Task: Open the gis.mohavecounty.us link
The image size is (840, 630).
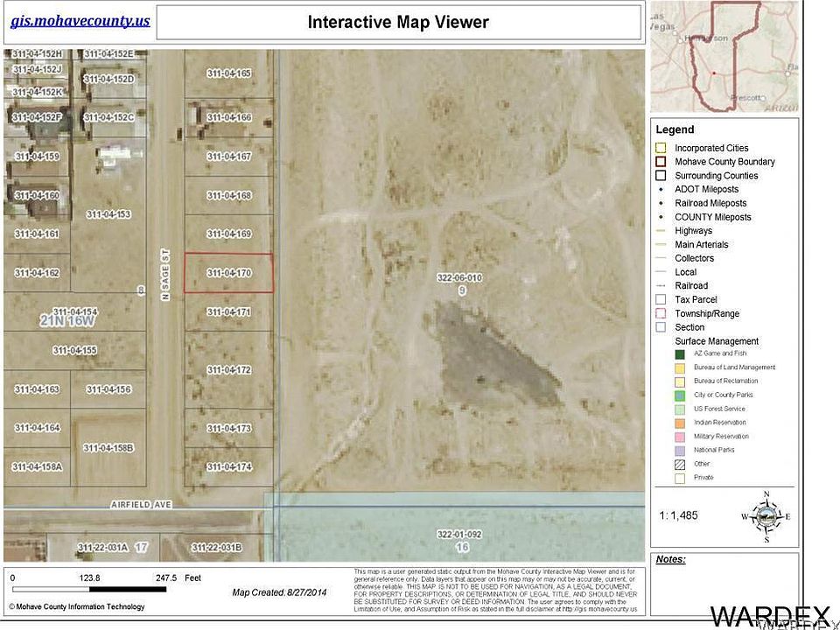Action: 80,20
